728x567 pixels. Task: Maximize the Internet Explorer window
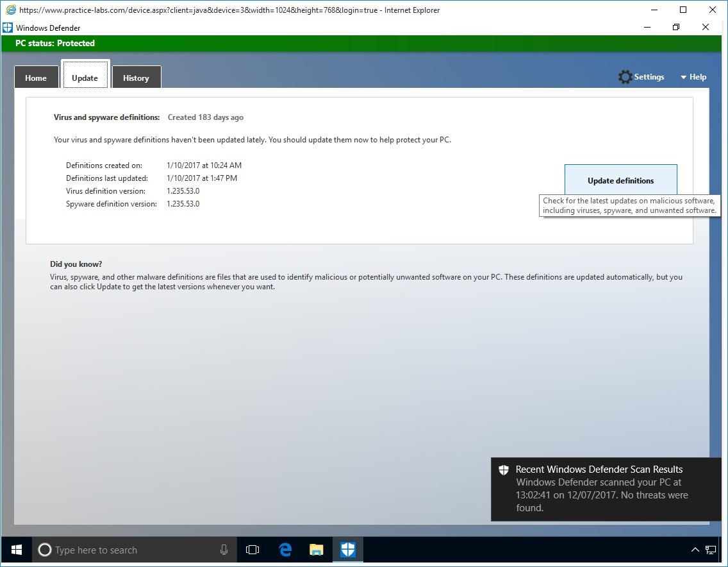point(683,10)
